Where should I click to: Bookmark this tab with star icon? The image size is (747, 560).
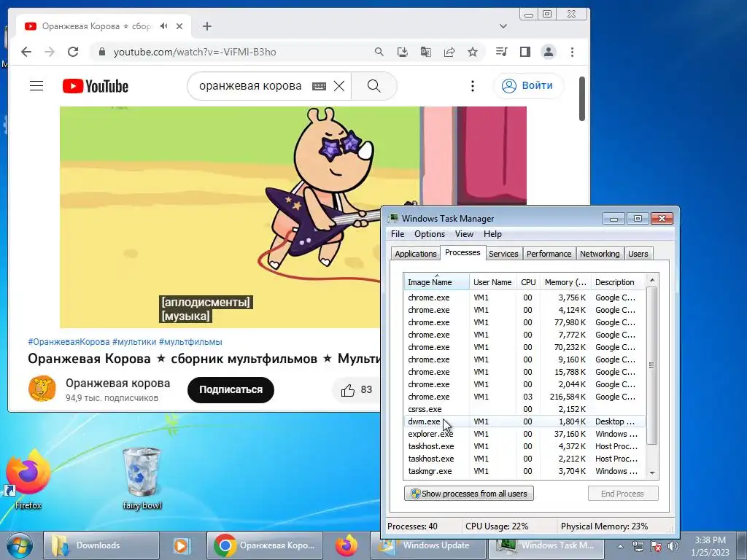pyautogui.click(x=473, y=52)
